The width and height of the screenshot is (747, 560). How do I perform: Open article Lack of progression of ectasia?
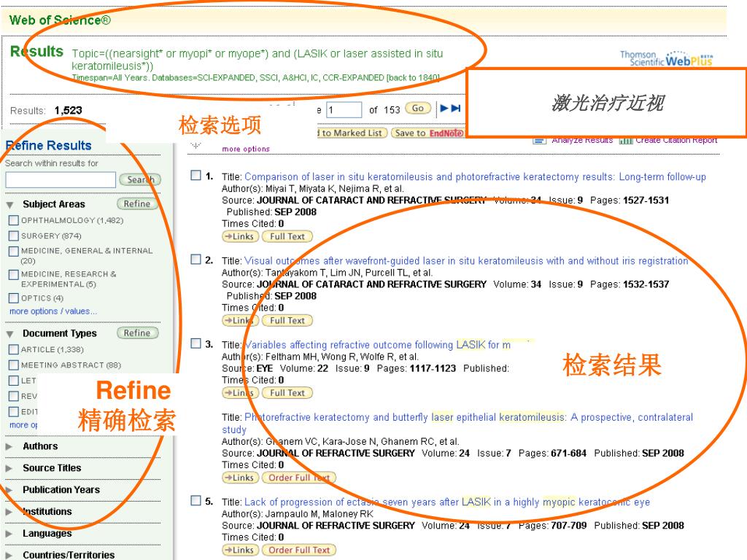447,502
